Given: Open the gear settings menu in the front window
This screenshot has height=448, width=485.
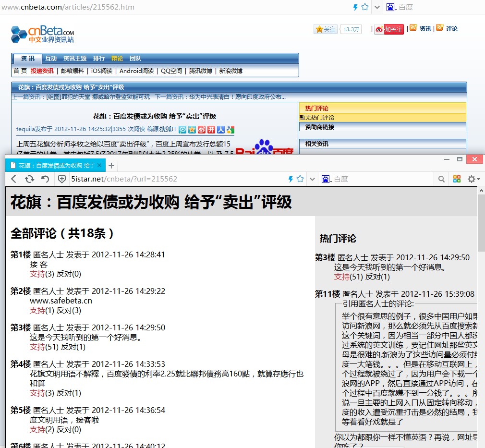Looking at the screenshot, I should click(473, 179).
